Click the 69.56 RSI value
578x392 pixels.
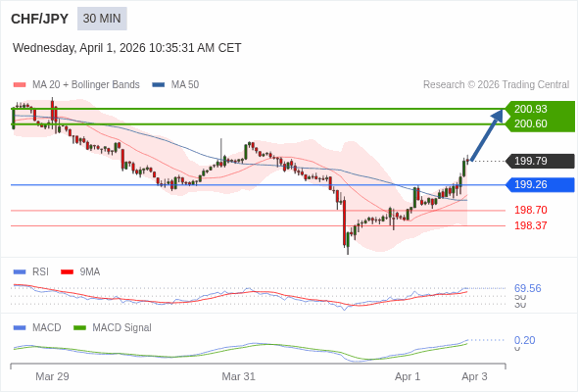point(527,288)
